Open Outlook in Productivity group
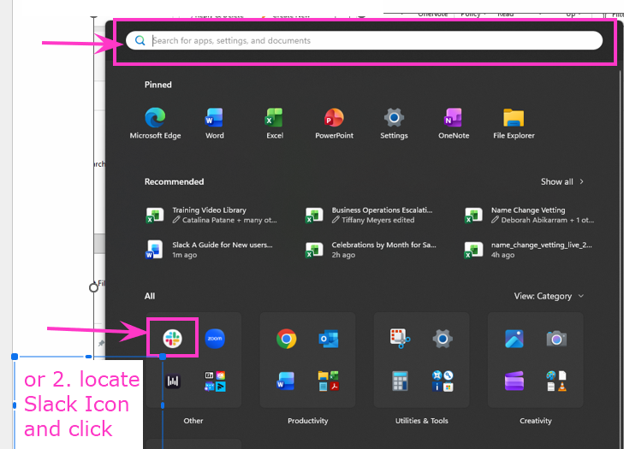This screenshot has height=449, width=624. click(x=329, y=339)
